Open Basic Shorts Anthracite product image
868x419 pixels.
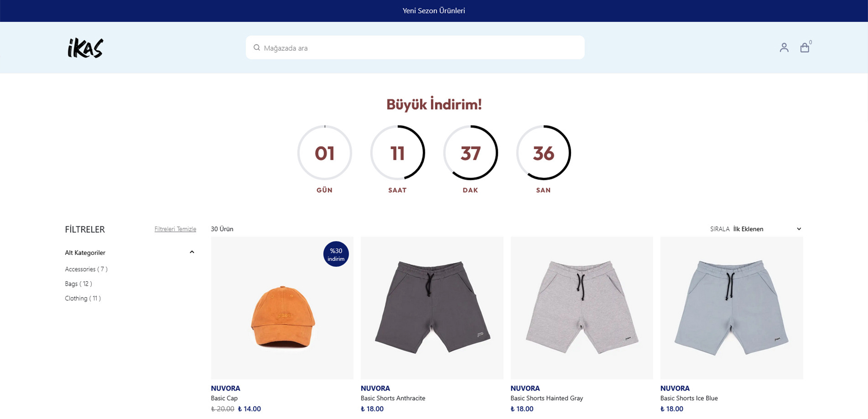[432, 308]
